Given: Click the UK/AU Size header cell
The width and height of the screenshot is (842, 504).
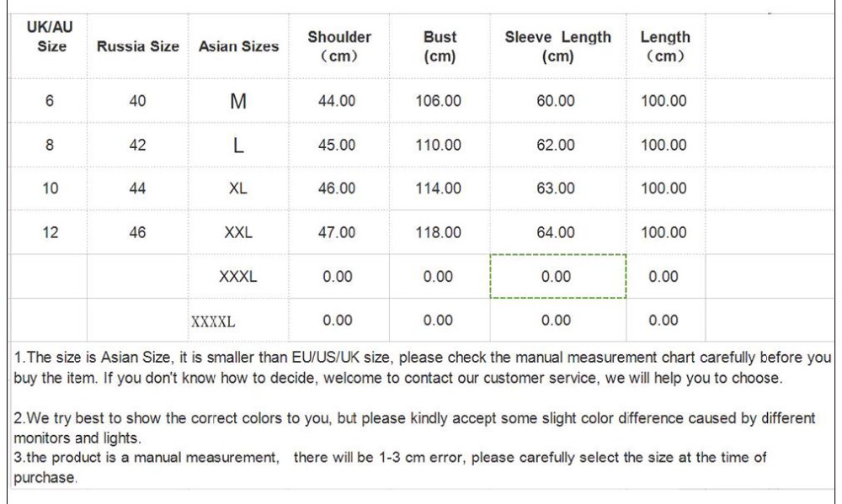Looking at the screenshot, I should (51, 38).
